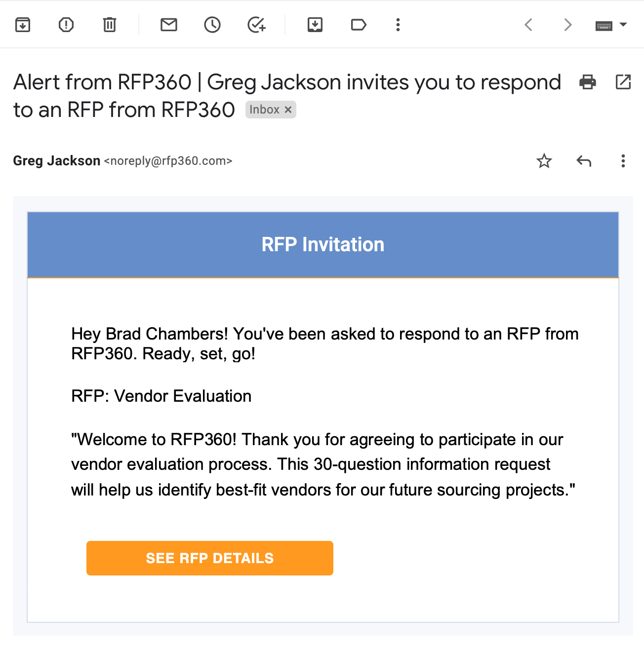Add this email to Tasks
This screenshot has width=644, height=647.
(255, 24)
